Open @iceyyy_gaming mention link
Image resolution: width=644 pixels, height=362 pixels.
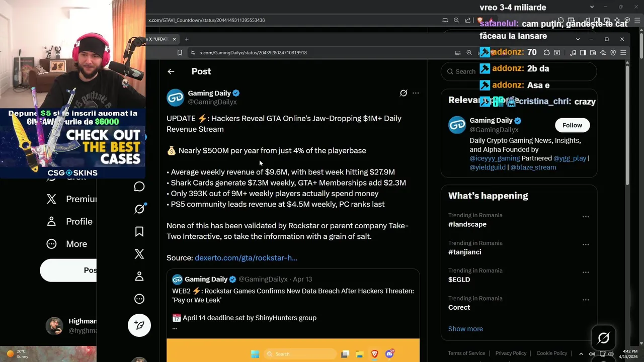[x=495, y=158]
